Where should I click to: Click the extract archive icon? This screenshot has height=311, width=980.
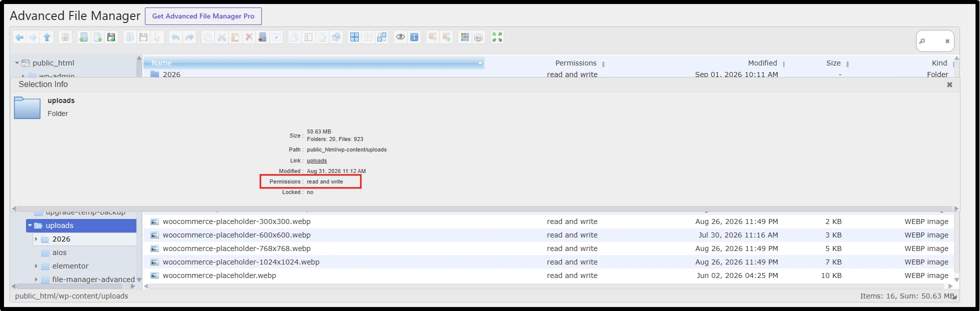point(433,37)
